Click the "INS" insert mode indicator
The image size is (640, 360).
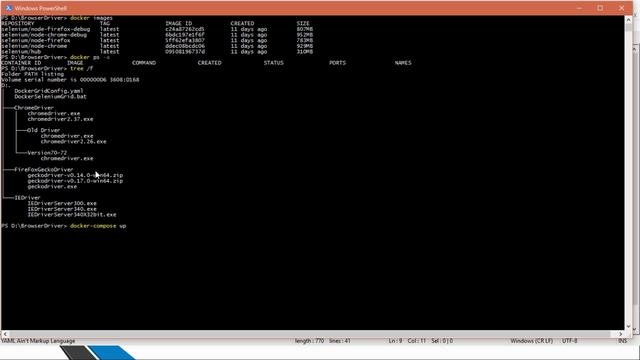click(622, 341)
